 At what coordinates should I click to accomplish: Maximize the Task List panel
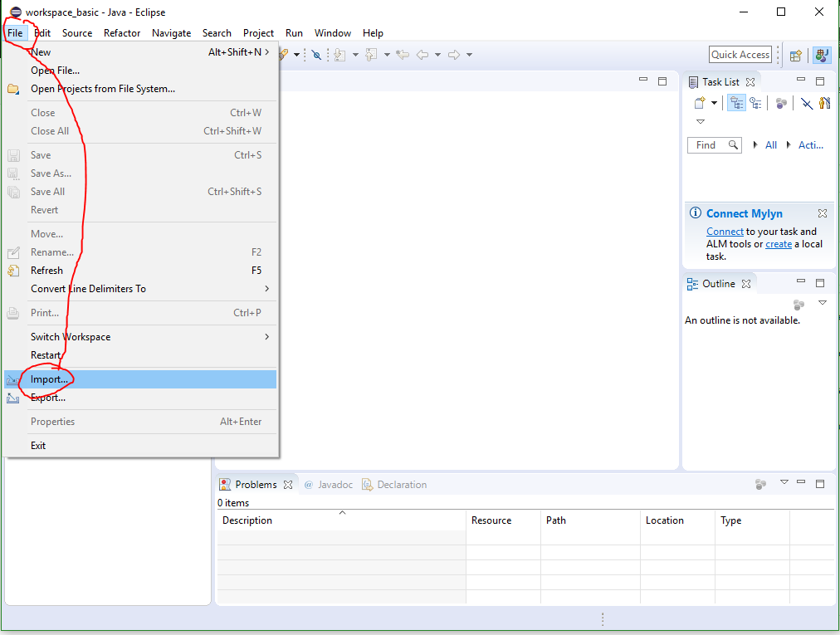coord(819,81)
